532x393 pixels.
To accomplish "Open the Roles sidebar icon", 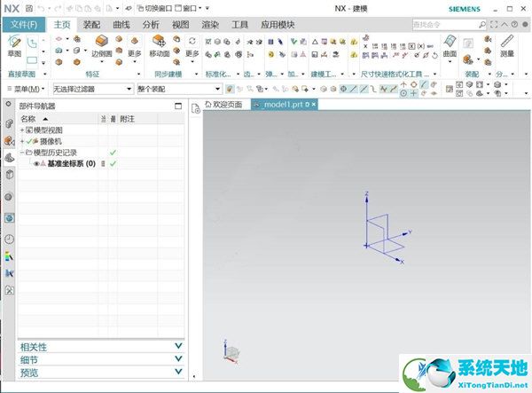I will pyautogui.click(x=9, y=290).
